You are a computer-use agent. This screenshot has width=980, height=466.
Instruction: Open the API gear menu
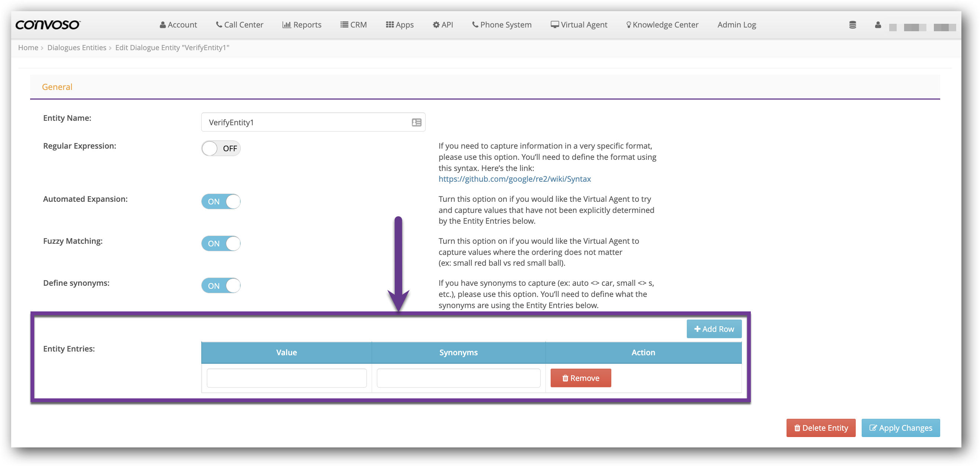click(x=443, y=25)
